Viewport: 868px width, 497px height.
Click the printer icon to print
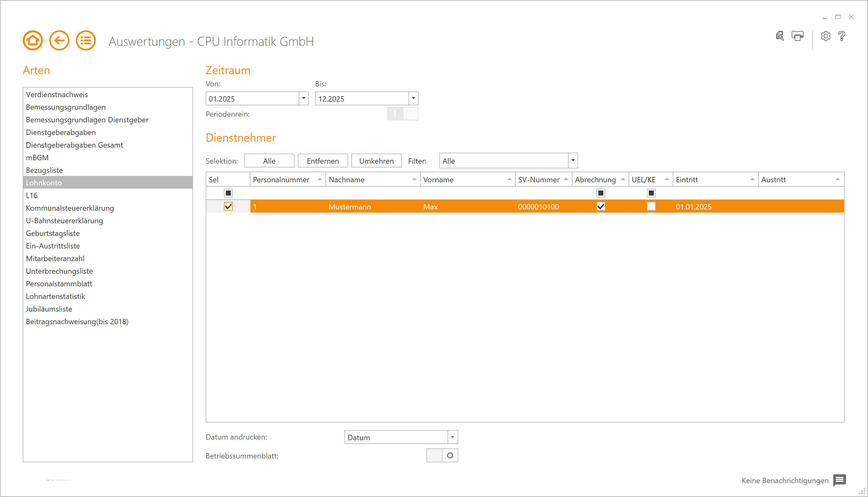[797, 36]
